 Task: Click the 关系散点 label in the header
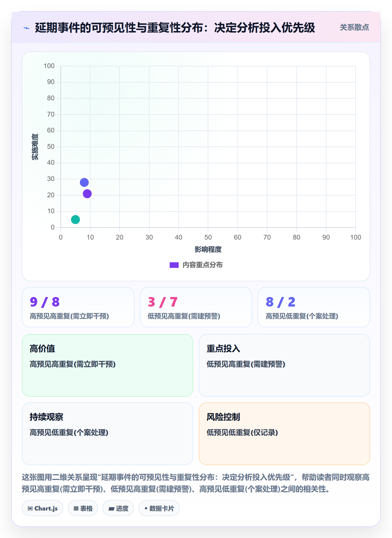(x=354, y=27)
